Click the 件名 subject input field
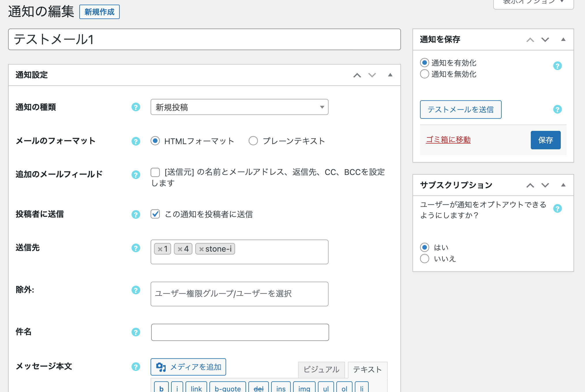The height and width of the screenshot is (392, 585). tap(240, 332)
